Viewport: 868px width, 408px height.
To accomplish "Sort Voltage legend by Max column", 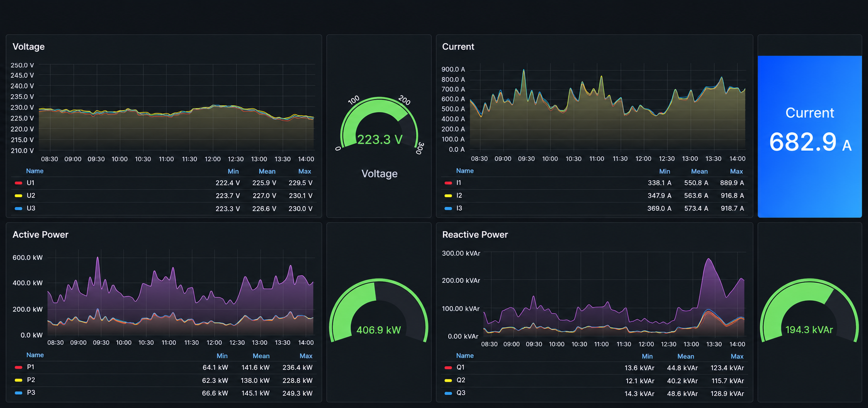I will click(305, 171).
